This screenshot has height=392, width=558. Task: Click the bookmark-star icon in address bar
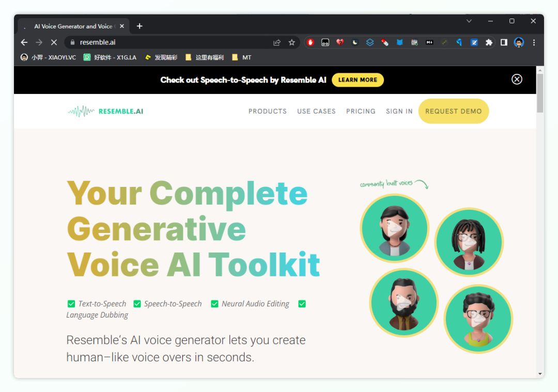point(292,42)
